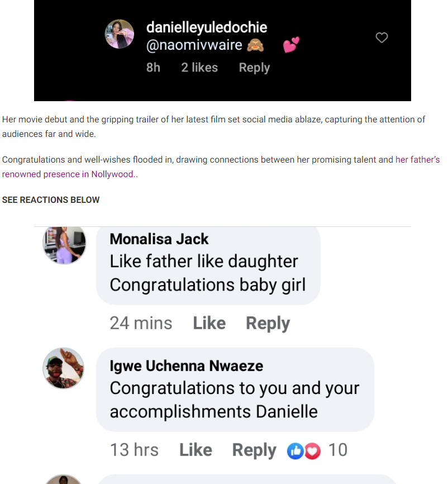Click the see-no-evil monkey emoji

coord(255,45)
